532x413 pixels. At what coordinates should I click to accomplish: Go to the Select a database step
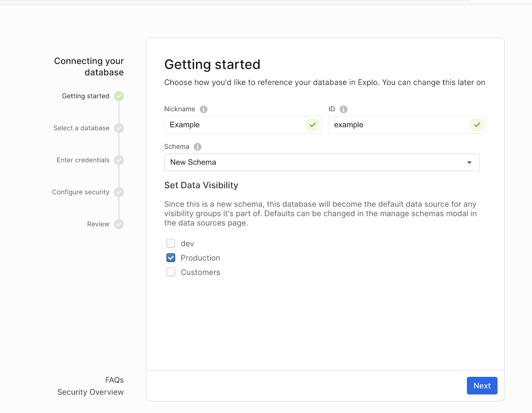(x=119, y=128)
